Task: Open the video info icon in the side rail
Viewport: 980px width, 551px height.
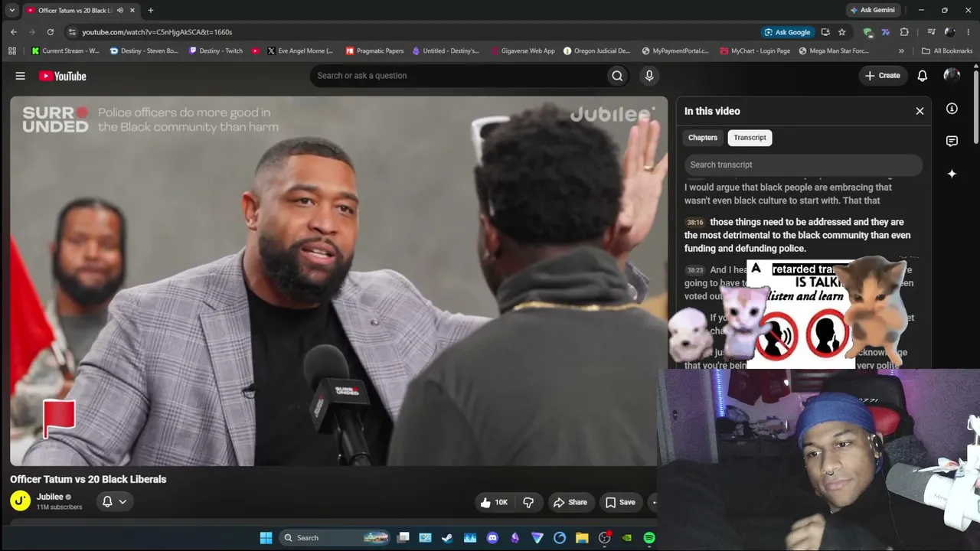Action: point(952,109)
